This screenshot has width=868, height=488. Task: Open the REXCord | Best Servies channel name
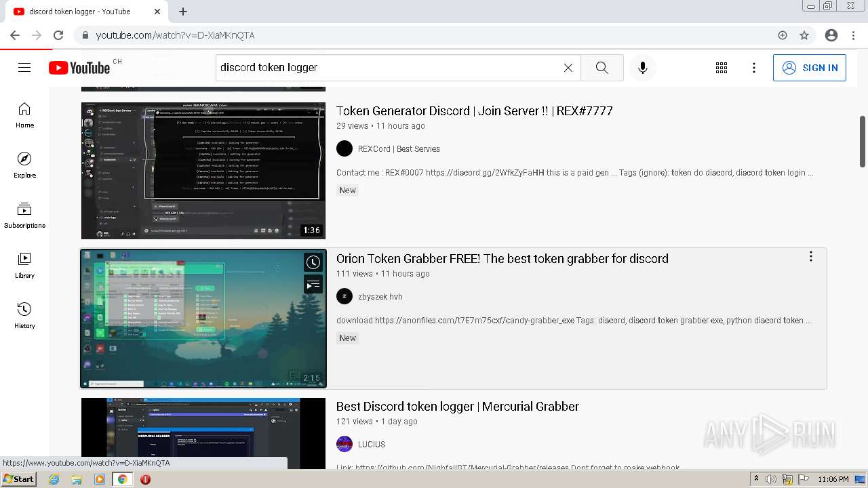pyautogui.click(x=399, y=149)
